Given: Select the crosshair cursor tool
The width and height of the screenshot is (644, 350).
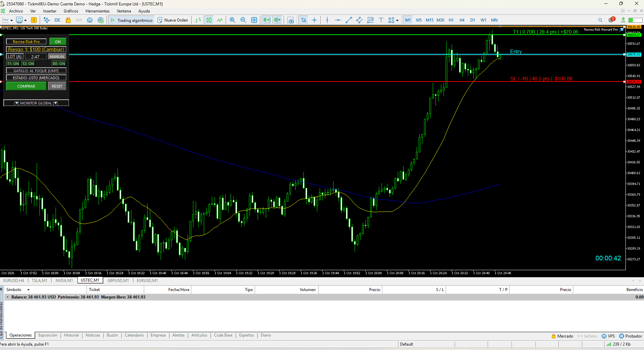Looking at the screenshot, I should coord(314,20).
